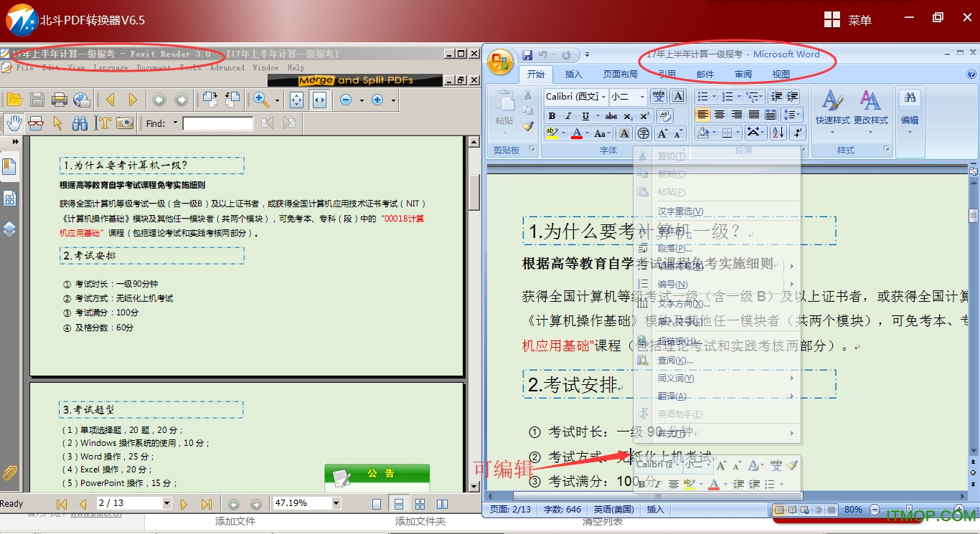Click the red font color button in Word
This screenshot has width=980, height=534.
click(577, 133)
